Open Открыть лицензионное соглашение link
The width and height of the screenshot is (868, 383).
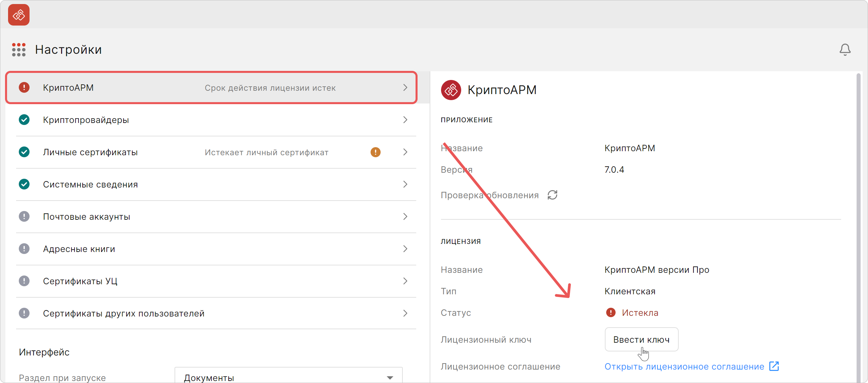click(684, 367)
